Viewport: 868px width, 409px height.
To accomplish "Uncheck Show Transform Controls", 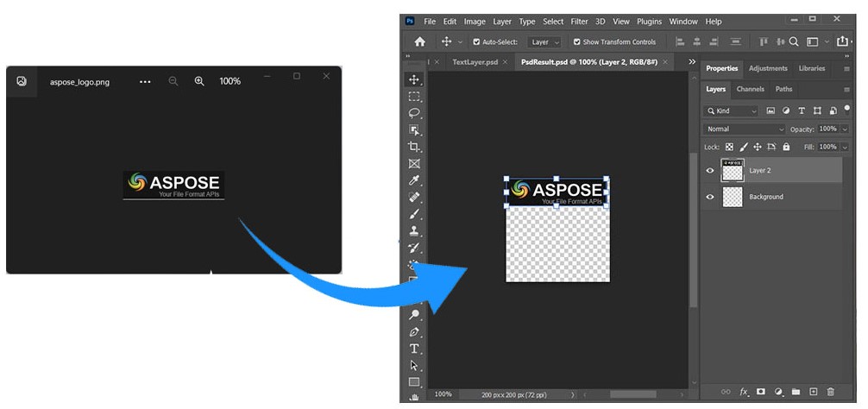I will 577,41.
